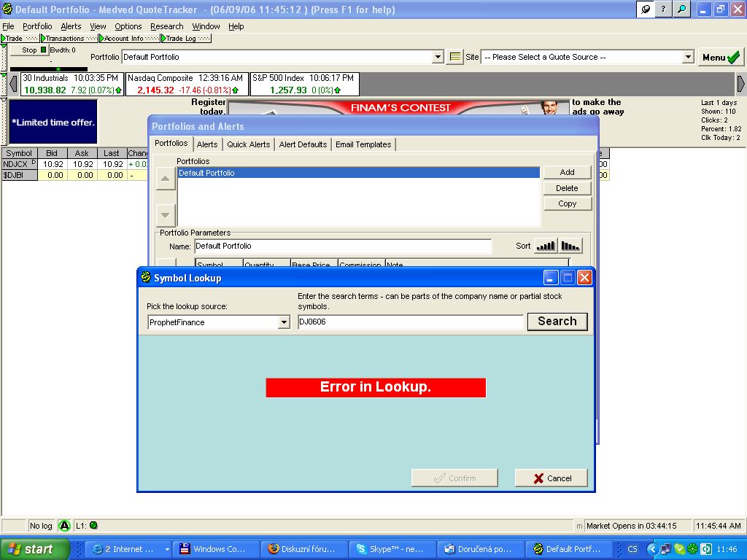This screenshot has width=747, height=560.
Task: Open the Research menu
Action: [166, 26]
